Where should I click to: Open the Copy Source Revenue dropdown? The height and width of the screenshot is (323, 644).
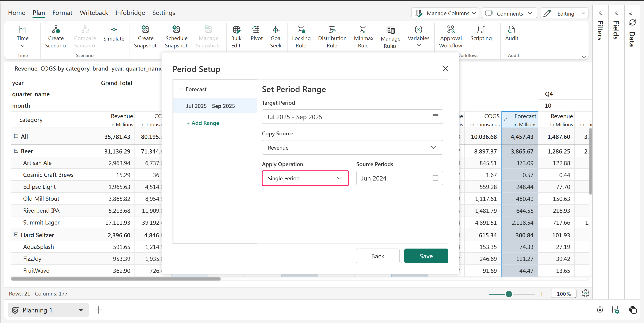click(352, 148)
